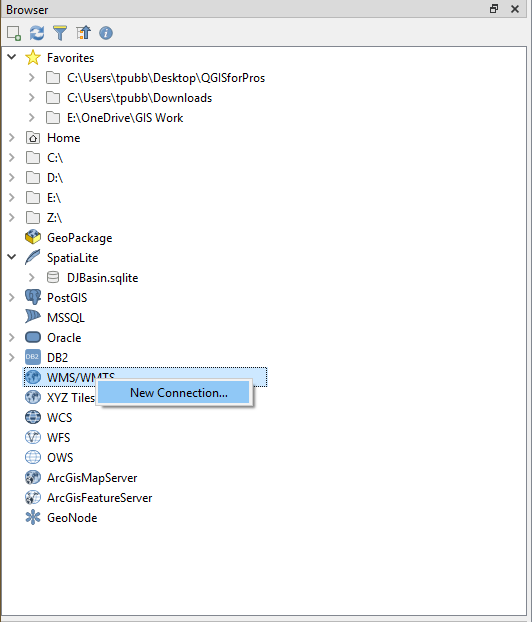Toggle the Enable Properties Widget info icon

click(x=106, y=33)
